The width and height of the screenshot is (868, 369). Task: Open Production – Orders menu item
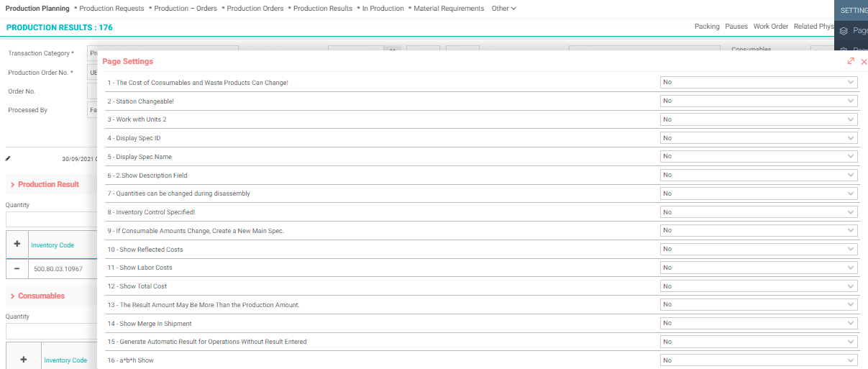pos(187,9)
